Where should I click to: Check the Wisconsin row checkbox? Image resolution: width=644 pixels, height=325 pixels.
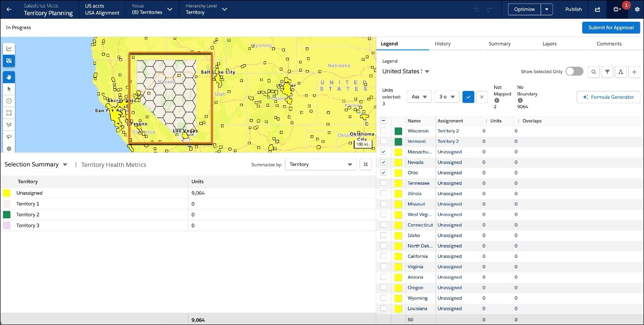point(384,131)
